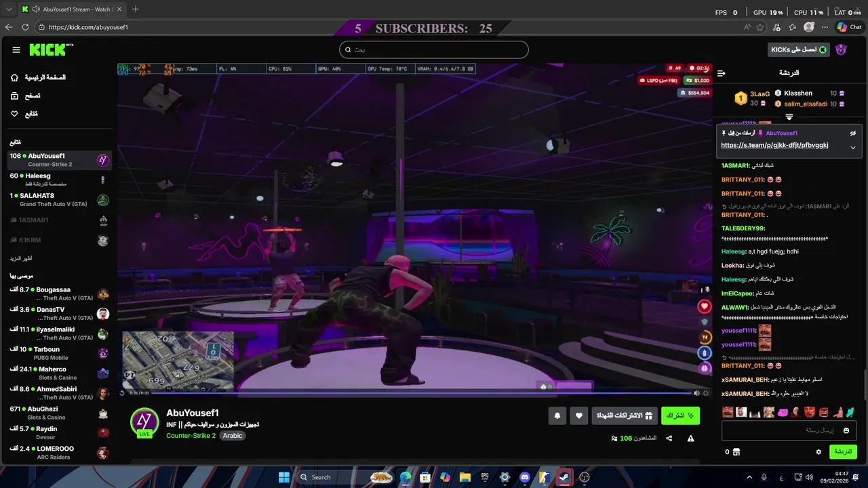Open browser Copilot Chat button
868x488 pixels.
(849, 27)
